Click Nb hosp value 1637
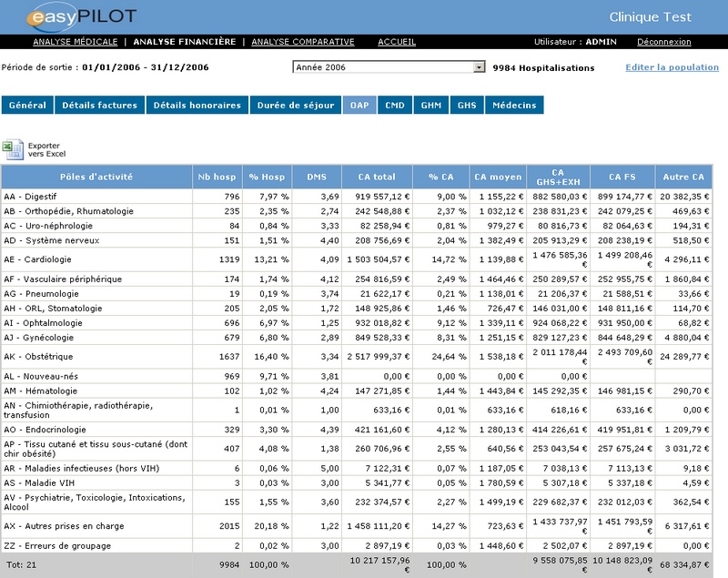Screen dimensions: 728x578 [229, 357]
